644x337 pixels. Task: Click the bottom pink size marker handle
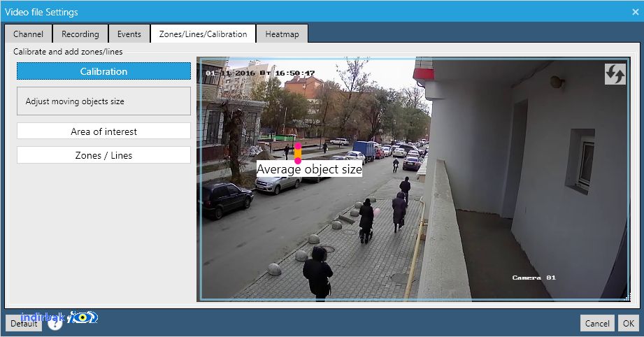298,161
